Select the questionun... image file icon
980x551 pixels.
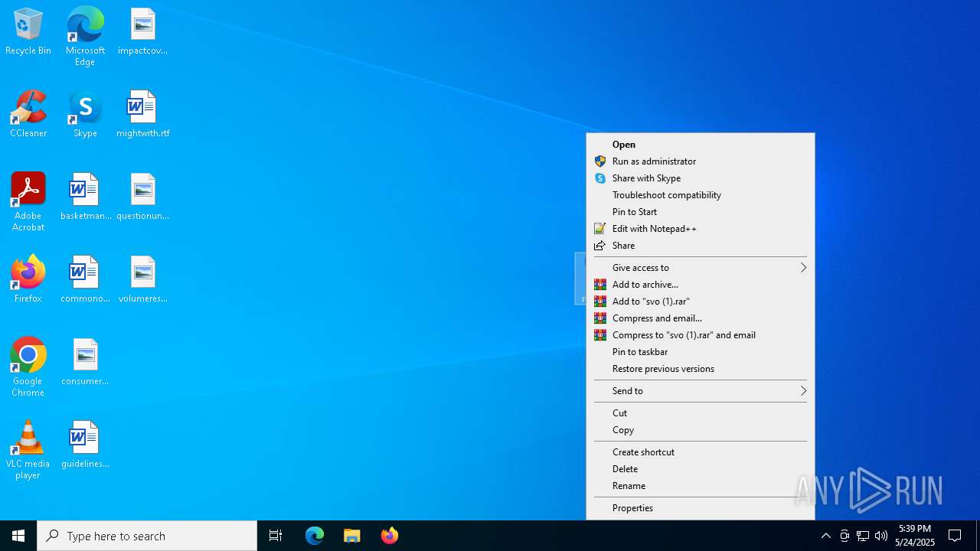pyautogui.click(x=143, y=197)
